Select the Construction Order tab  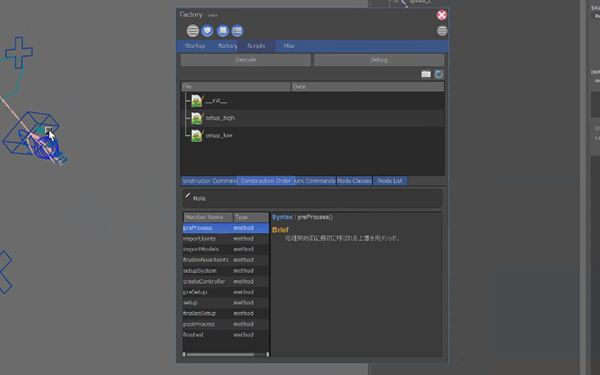point(266,181)
